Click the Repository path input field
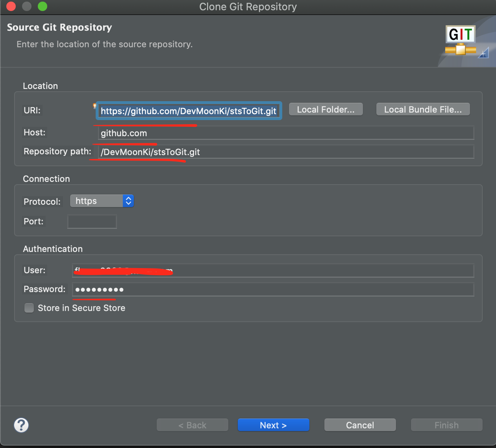 point(286,152)
